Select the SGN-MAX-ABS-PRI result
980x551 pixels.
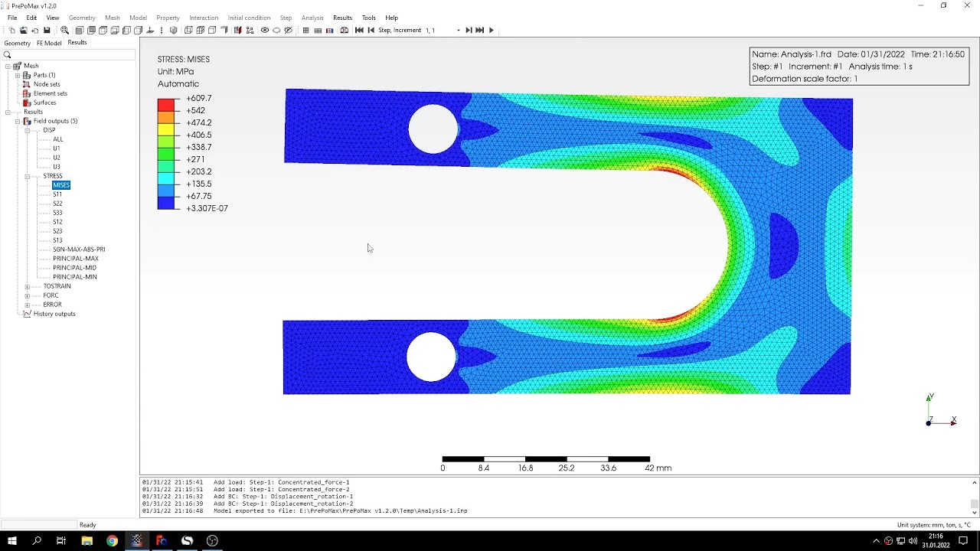click(79, 249)
